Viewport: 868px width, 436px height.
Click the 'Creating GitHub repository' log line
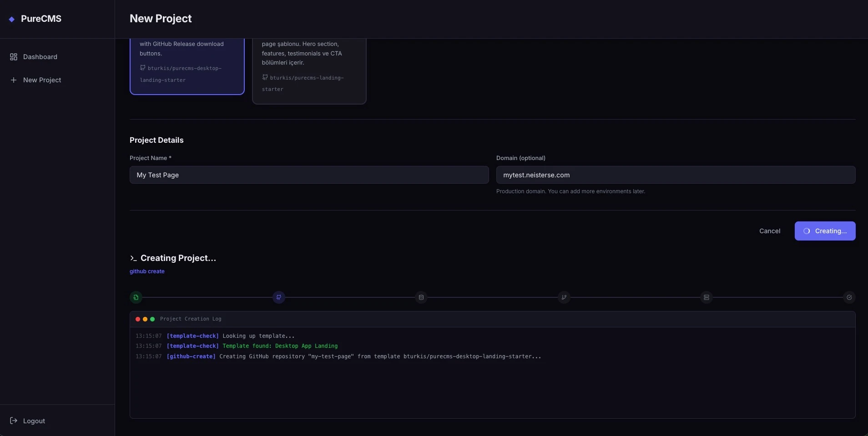pos(380,356)
